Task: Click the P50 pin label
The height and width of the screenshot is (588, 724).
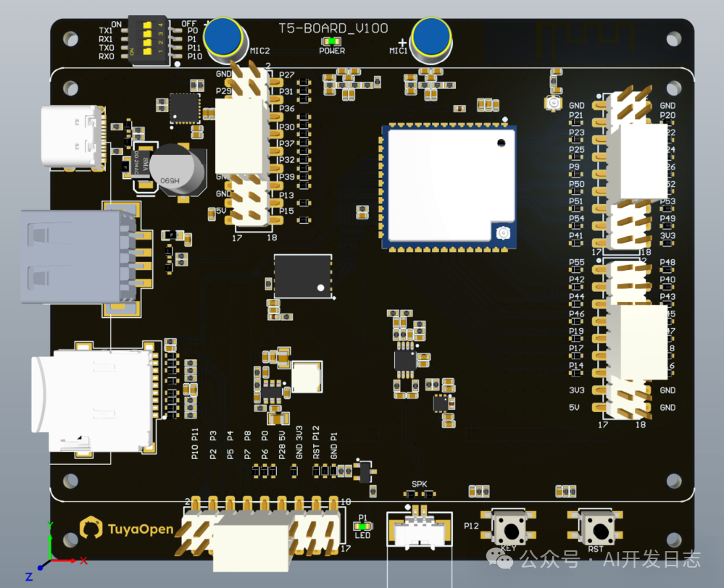Action: [x=576, y=184]
